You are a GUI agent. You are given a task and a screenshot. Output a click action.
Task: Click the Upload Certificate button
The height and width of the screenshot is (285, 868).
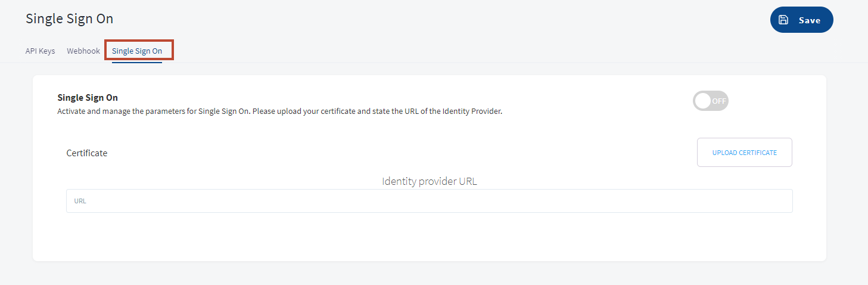coord(745,153)
